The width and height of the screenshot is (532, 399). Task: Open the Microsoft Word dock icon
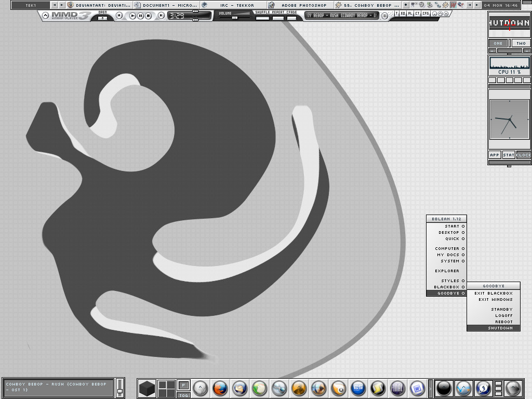coord(418,388)
